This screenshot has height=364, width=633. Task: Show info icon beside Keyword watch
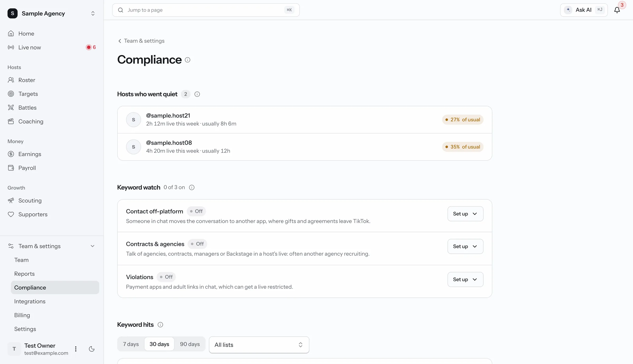point(192,187)
